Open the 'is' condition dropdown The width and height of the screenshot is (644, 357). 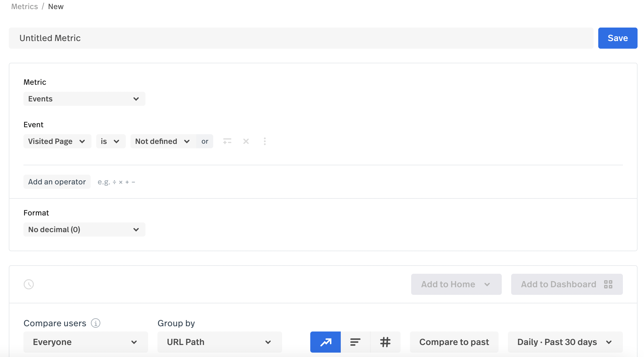coord(111,141)
